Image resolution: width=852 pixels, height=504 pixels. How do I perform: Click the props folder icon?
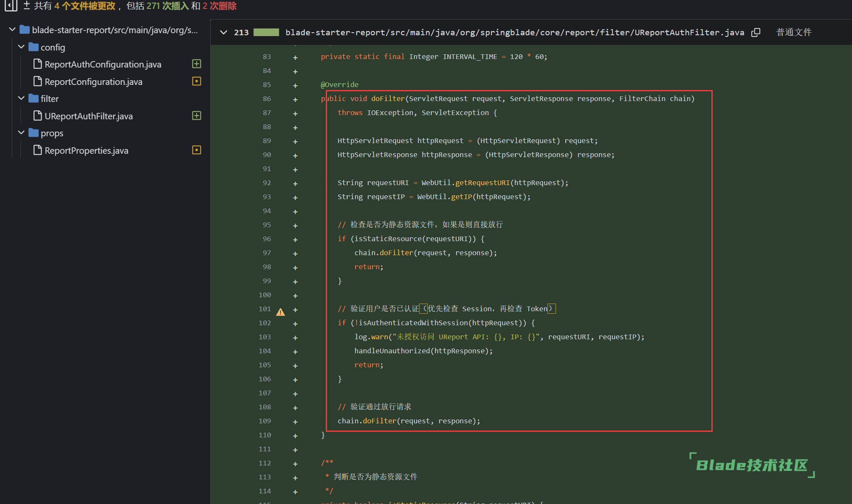pos(34,133)
